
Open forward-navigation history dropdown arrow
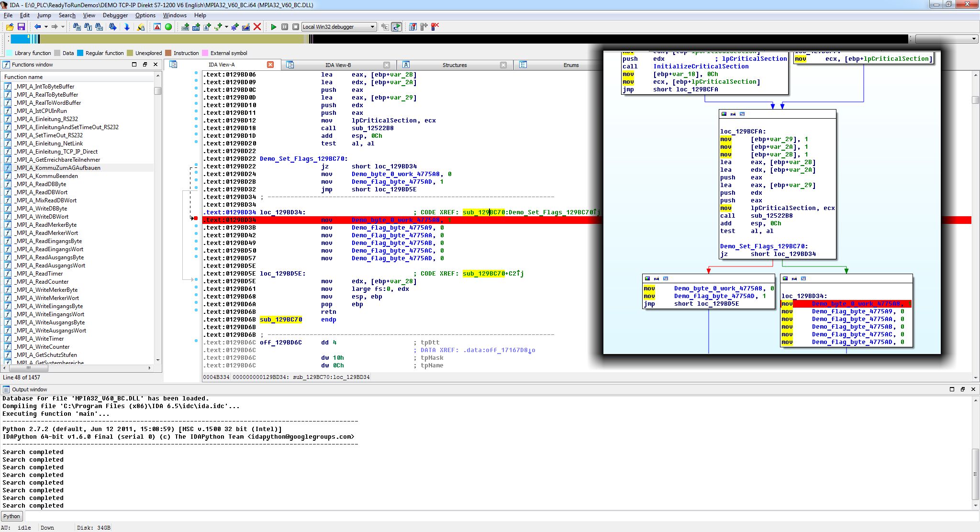tap(63, 27)
